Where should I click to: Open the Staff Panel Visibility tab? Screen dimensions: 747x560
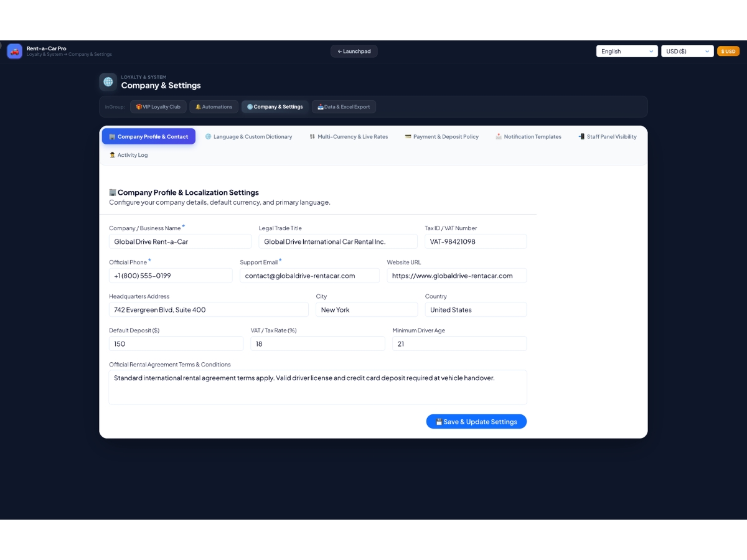pos(608,136)
